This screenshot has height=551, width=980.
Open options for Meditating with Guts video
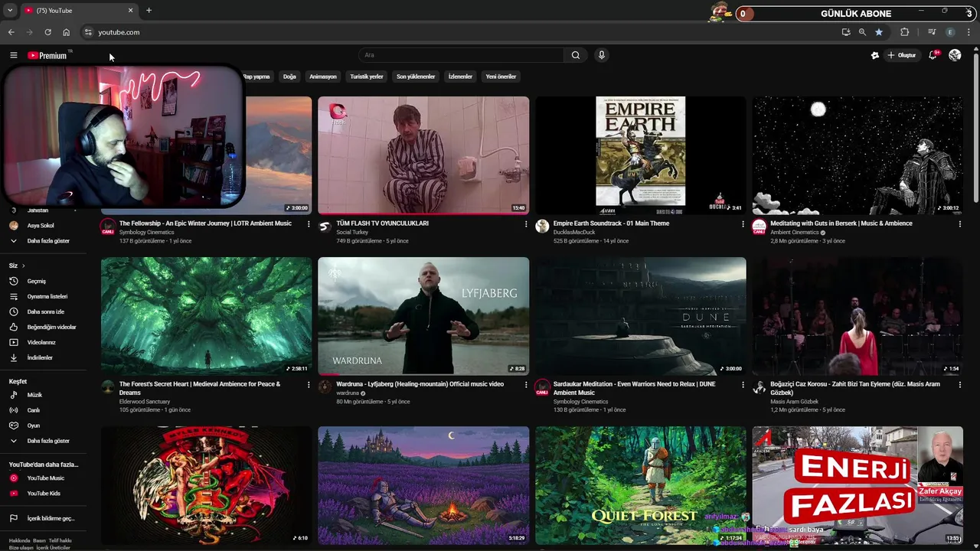(x=959, y=224)
